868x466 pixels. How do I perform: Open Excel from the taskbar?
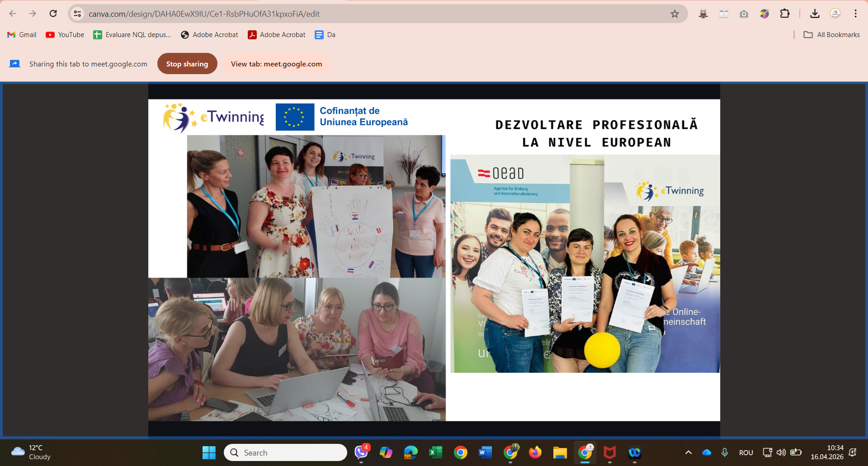click(x=435, y=452)
